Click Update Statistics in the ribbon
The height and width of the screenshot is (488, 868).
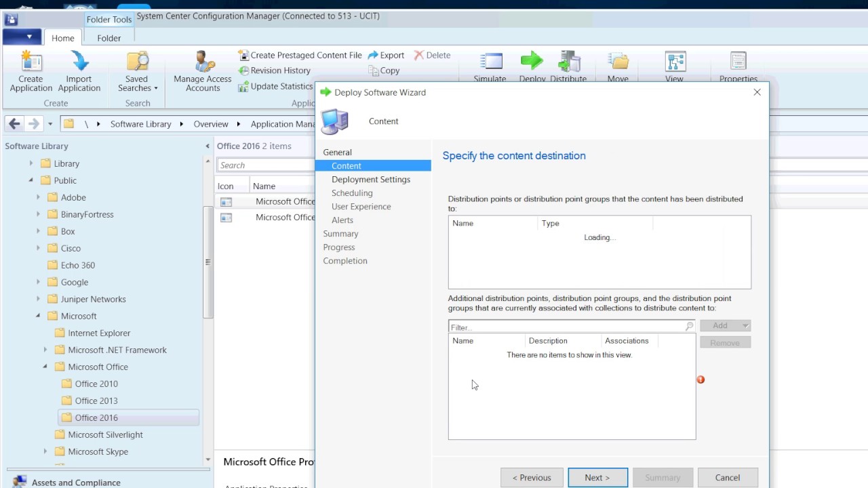point(275,86)
